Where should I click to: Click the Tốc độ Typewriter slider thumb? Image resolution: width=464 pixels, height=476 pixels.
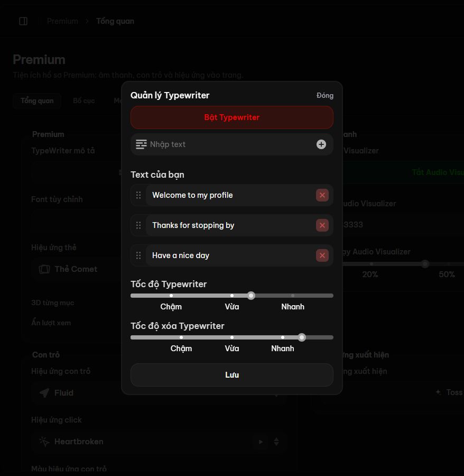coord(251,296)
